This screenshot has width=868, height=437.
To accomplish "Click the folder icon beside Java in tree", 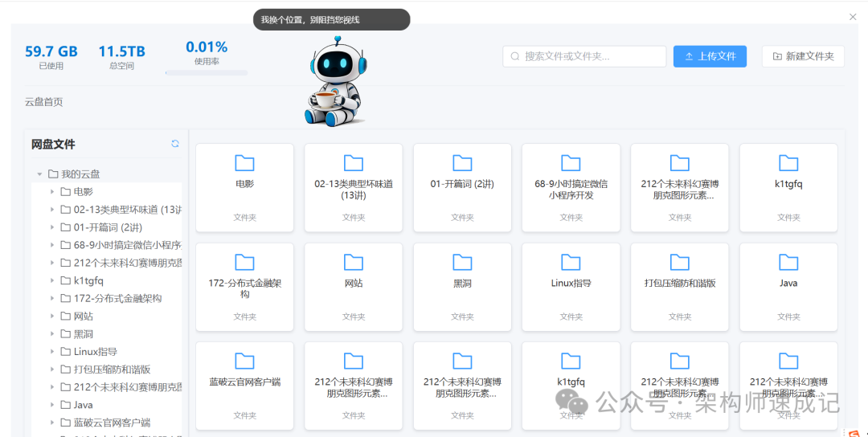I will [x=65, y=404].
